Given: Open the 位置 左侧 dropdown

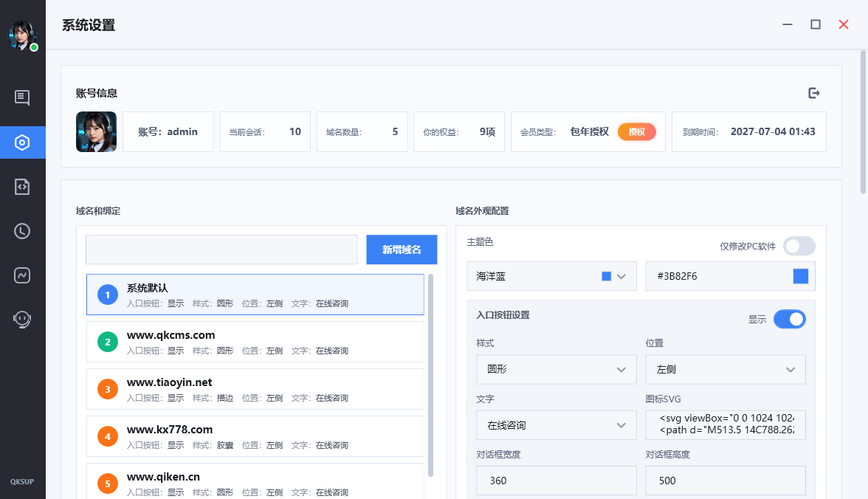Looking at the screenshot, I should click(725, 369).
